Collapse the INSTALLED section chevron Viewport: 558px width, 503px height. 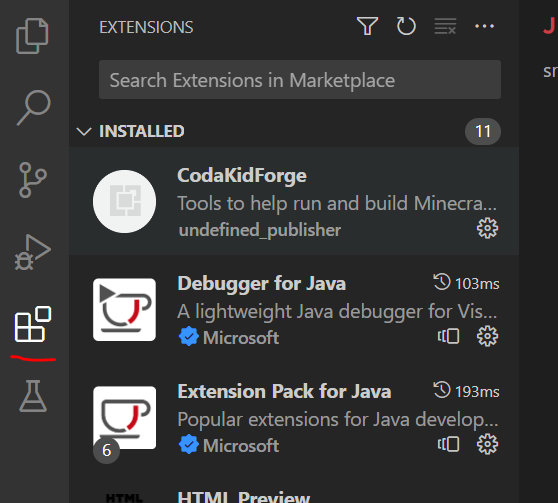click(x=84, y=131)
